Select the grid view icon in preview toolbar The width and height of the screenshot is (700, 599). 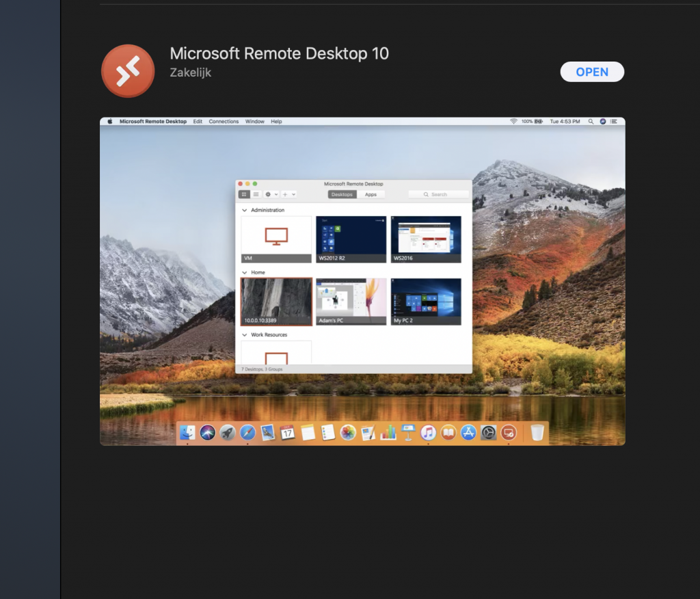[244, 194]
